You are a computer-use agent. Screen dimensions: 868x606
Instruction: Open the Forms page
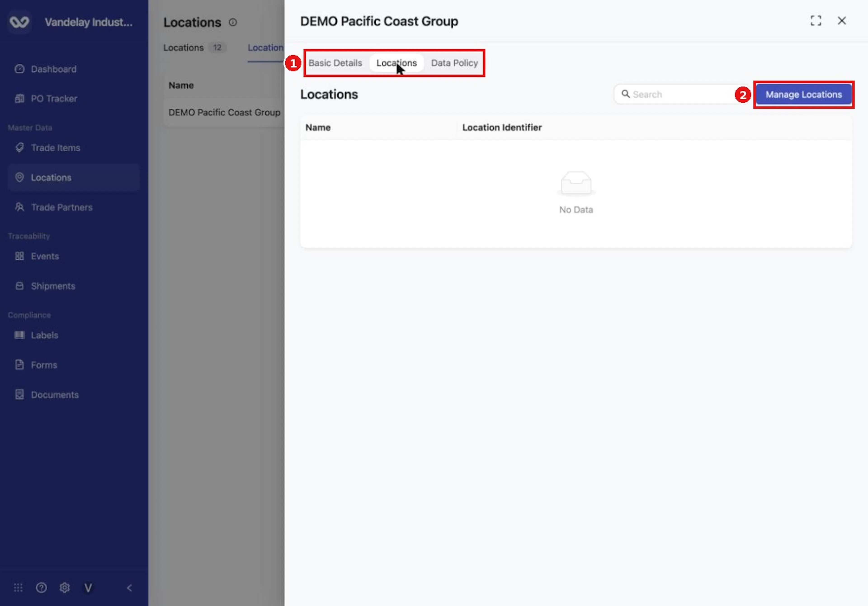pos(74,365)
